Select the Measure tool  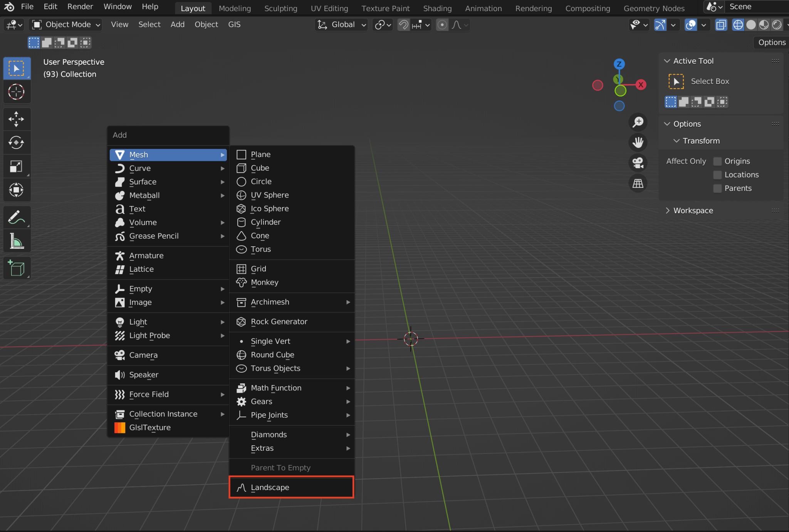coord(17,241)
